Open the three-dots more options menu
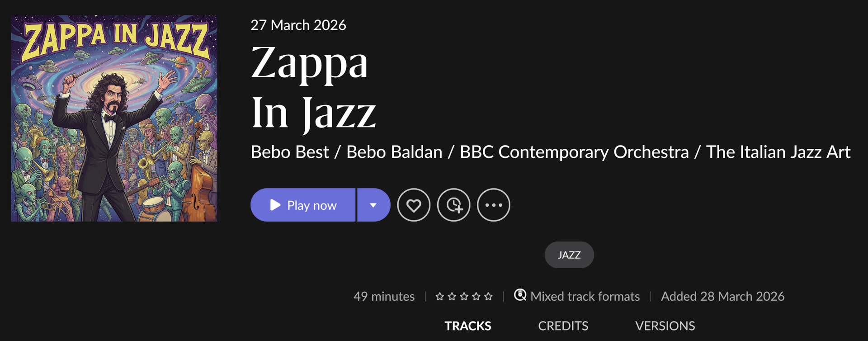Viewport: 868px width, 341px height. point(493,205)
